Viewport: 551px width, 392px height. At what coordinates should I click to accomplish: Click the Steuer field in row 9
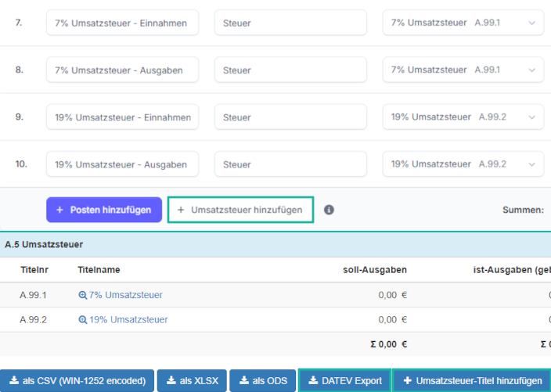coord(290,117)
